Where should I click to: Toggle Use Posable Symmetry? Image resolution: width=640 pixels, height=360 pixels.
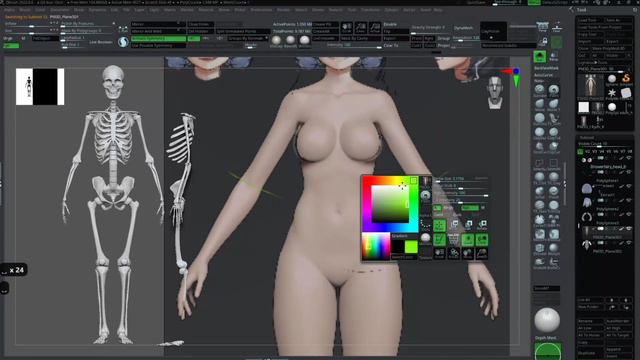point(158,46)
